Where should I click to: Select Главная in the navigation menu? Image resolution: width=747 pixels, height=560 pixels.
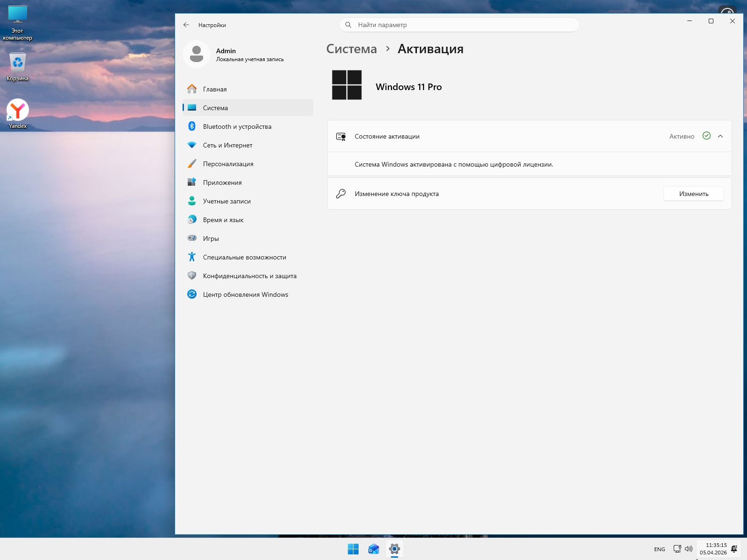(x=215, y=89)
